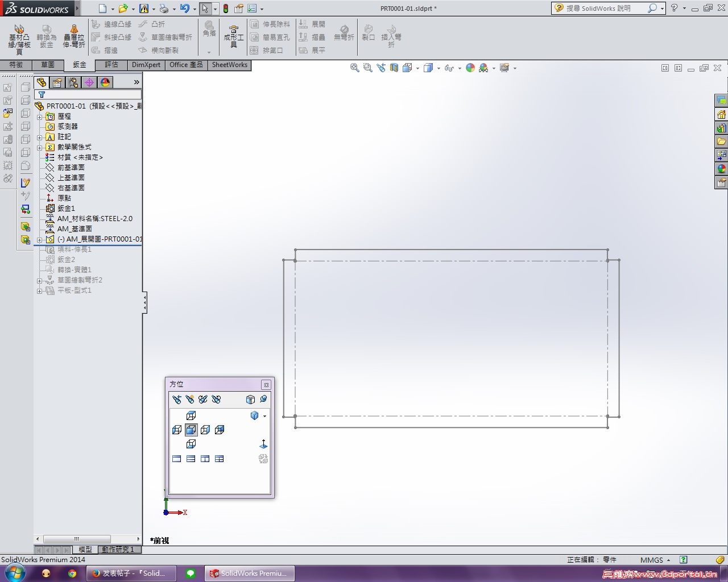Expand the AM_展開圖-PRT0001-01 node
Viewport: 728px width, 582px height.
(40, 239)
